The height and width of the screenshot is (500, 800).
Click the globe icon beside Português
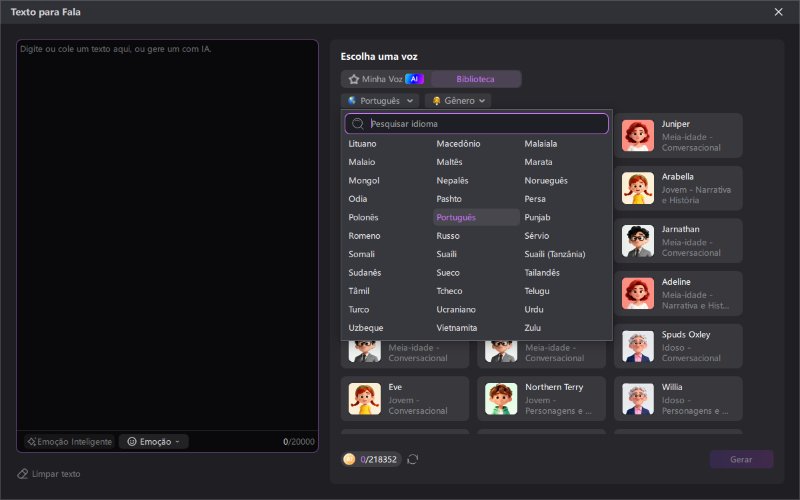[x=352, y=101]
